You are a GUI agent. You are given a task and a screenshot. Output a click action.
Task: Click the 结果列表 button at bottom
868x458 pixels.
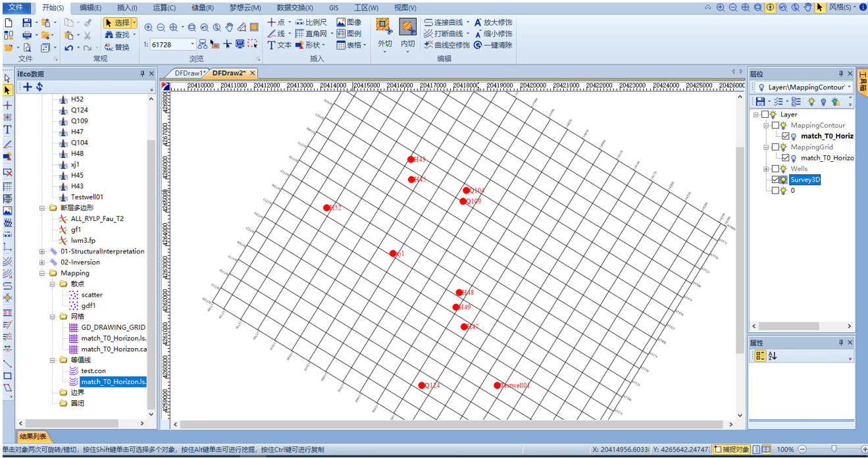(x=33, y=437)
